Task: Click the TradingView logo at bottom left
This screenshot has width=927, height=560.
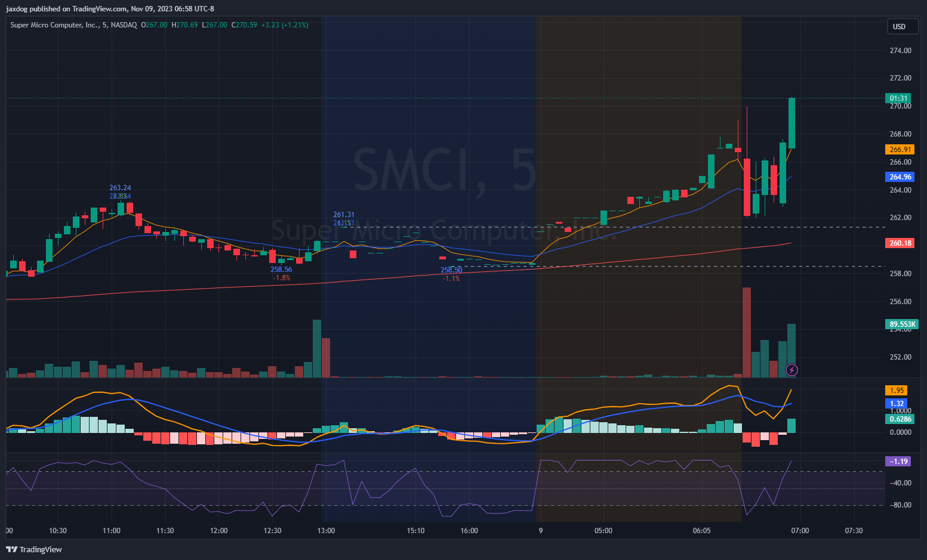Action: pyautogui.click(x=34, y=549)
